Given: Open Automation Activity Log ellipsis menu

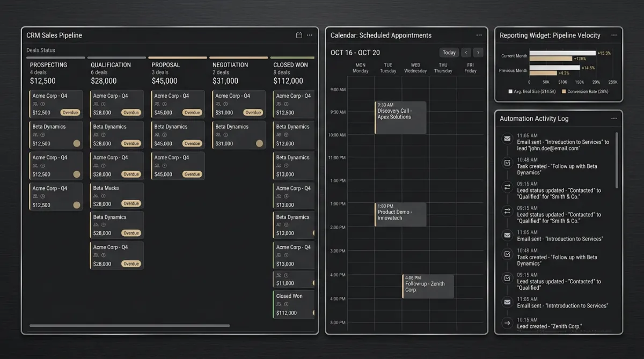Looking at the screenshot, I should tap(614, 119).
